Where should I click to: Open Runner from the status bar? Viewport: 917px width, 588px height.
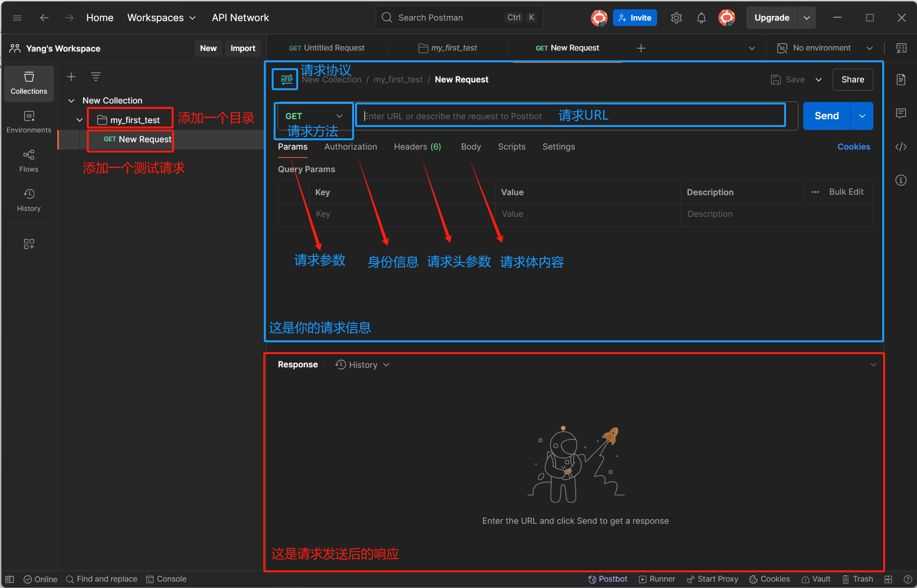point(657,579)
